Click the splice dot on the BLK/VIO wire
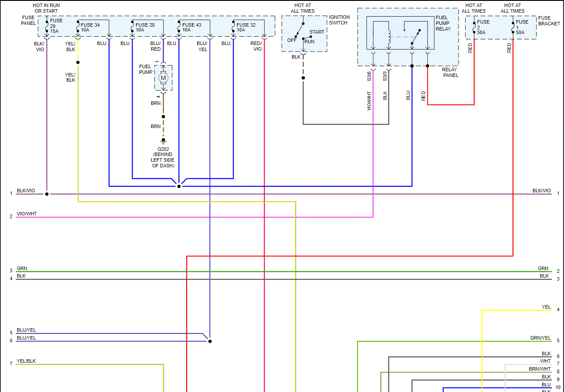Screen dimensions: 565x392 point(47,194)
